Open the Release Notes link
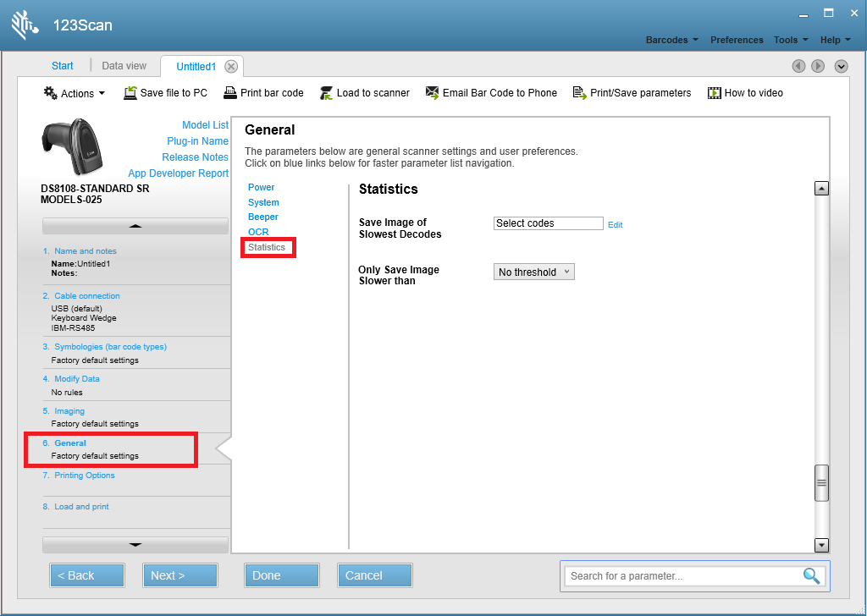The height and width of the screenshot is (616, 867). [x=196, y=157]
